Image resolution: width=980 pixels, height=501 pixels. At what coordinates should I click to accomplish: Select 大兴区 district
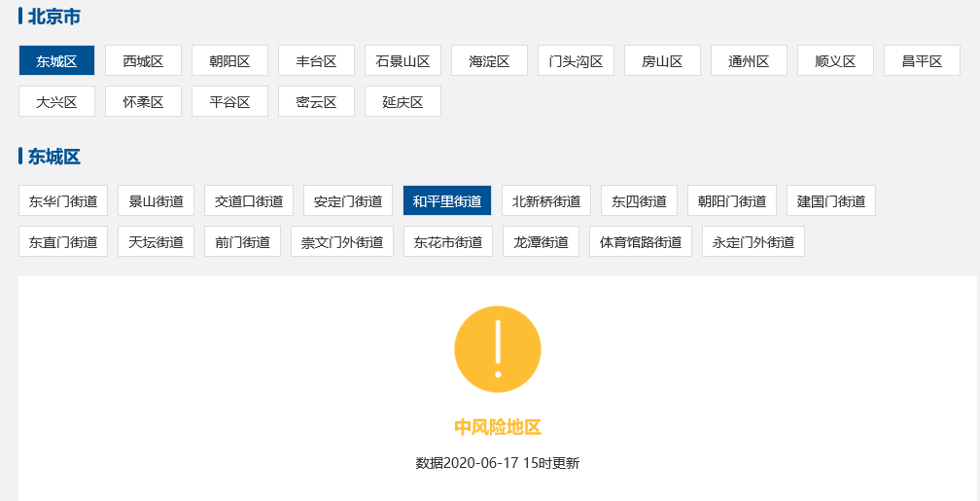[56, 101]
